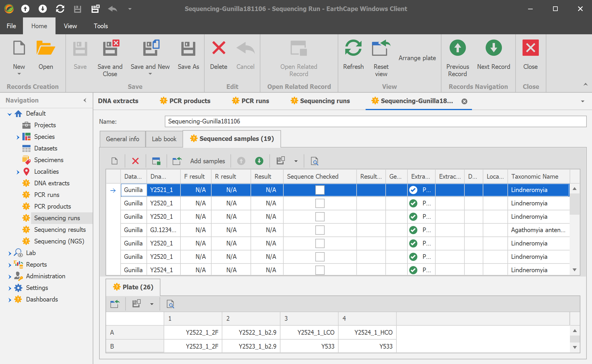
Task: Expand the Lab navigation group
Action: [x=10, y=253]
